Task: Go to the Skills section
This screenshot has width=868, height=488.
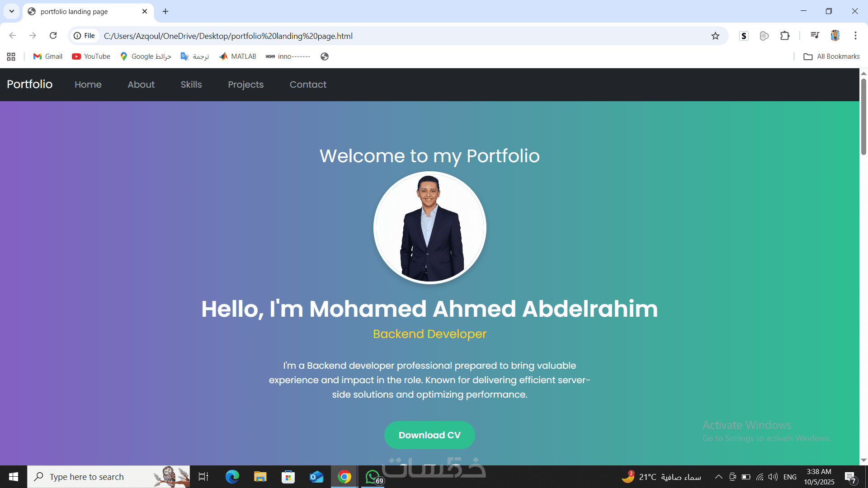Action: point(191,84)
